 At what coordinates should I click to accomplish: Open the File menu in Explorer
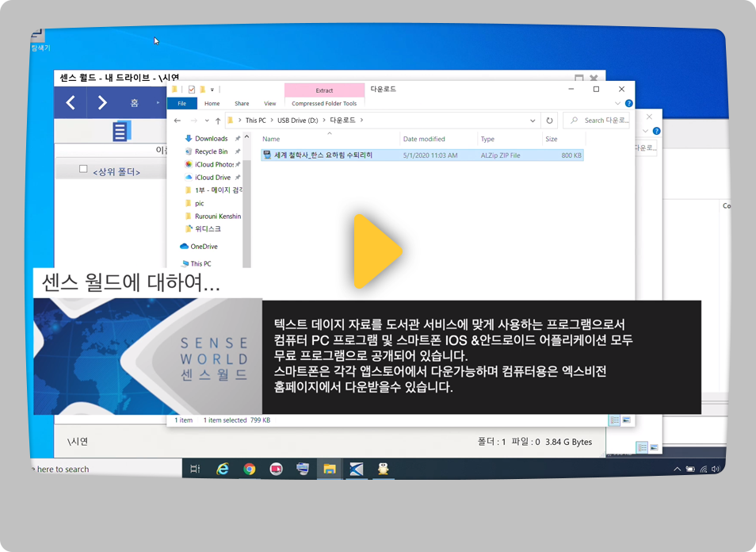coord(181,103)
